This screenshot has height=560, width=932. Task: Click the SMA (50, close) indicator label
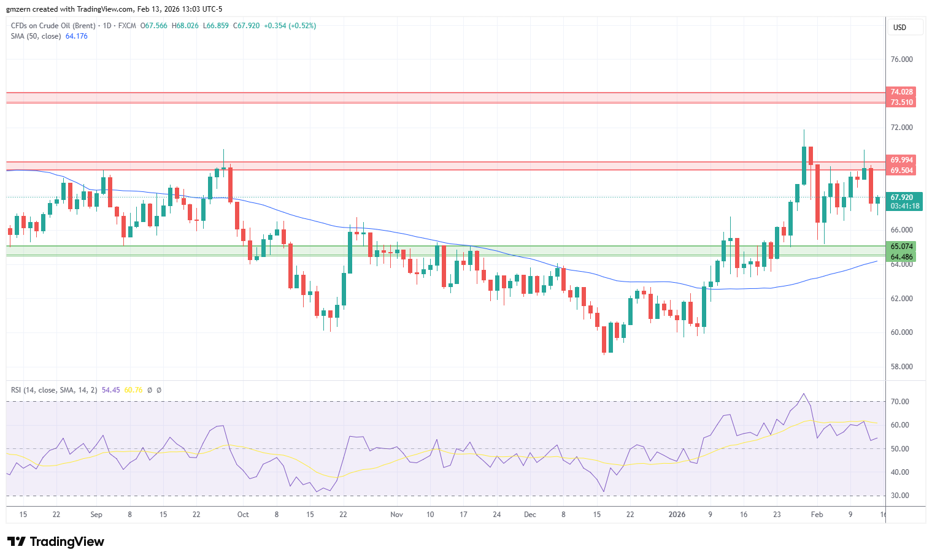coord(36,36)
